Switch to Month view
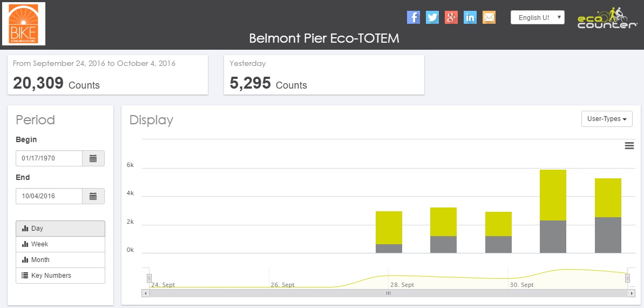This screenshot has width=644, height=308. (60, 260)
